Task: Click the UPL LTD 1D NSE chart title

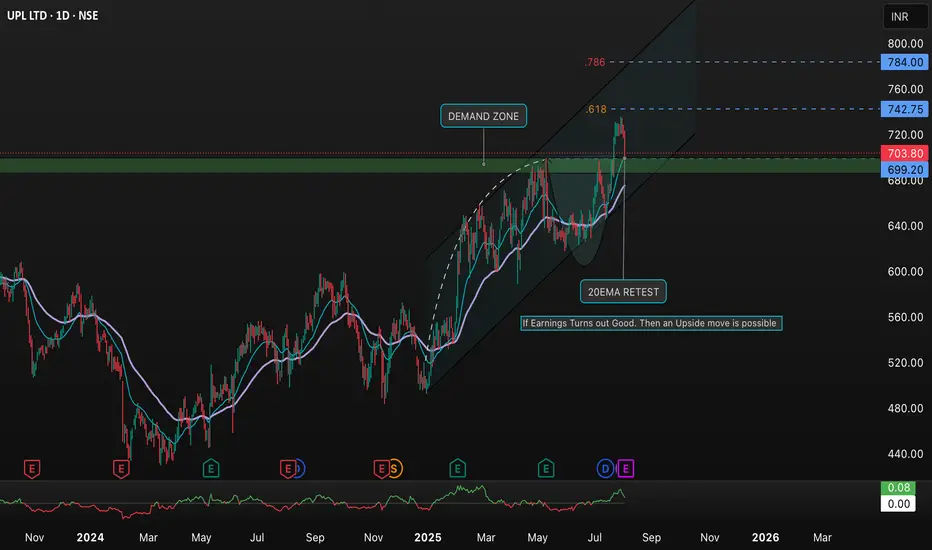Action: click(52, 15)
